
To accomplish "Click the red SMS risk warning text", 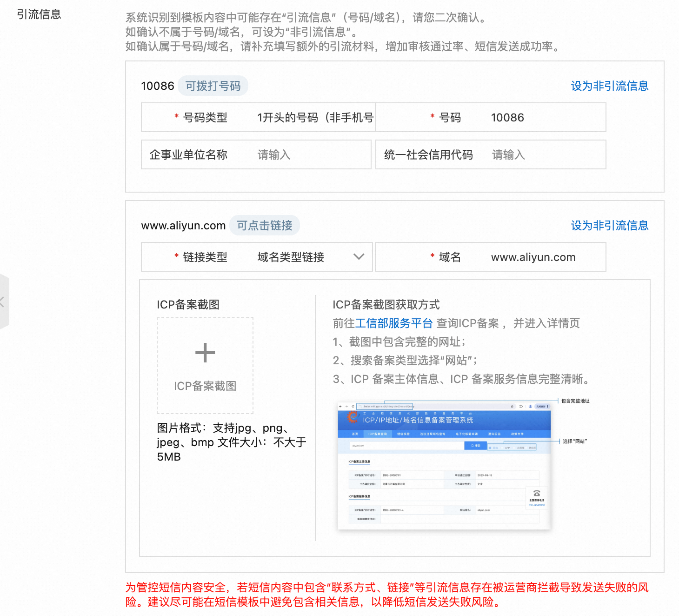I will [387, 595].
